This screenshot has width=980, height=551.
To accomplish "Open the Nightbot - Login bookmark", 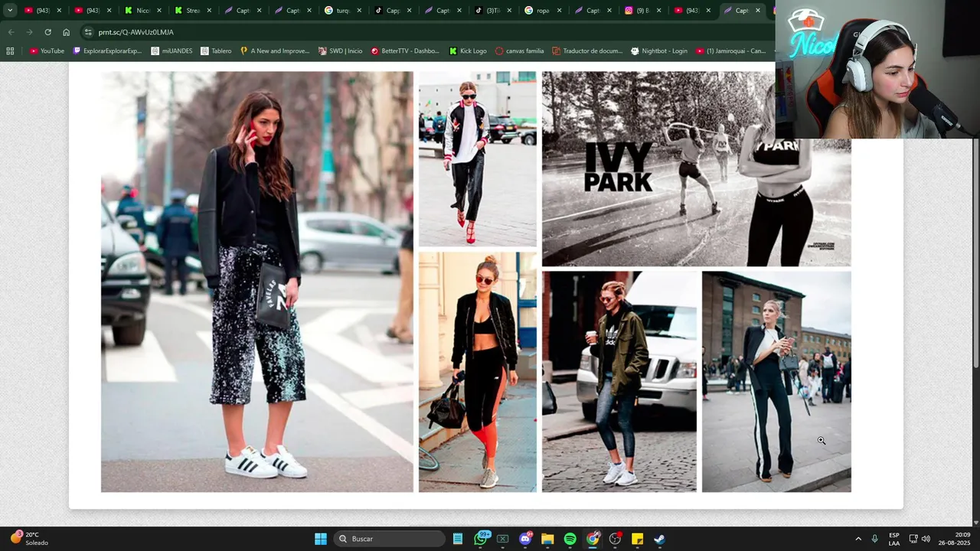I will click(658, 51).
